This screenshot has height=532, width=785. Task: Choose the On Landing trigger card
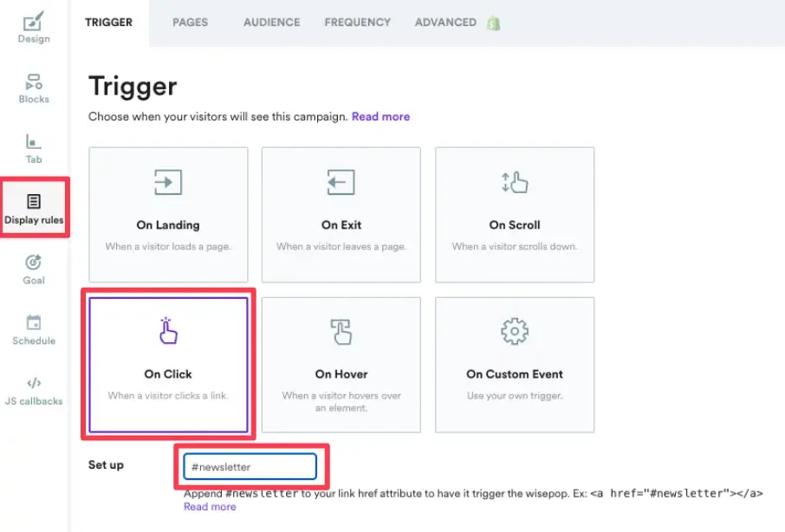pos(168,215)
